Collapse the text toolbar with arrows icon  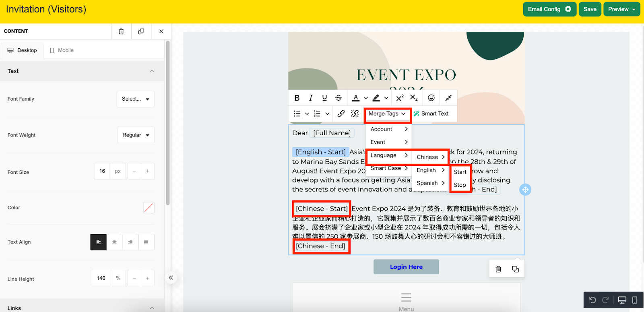tap(448, 98)
